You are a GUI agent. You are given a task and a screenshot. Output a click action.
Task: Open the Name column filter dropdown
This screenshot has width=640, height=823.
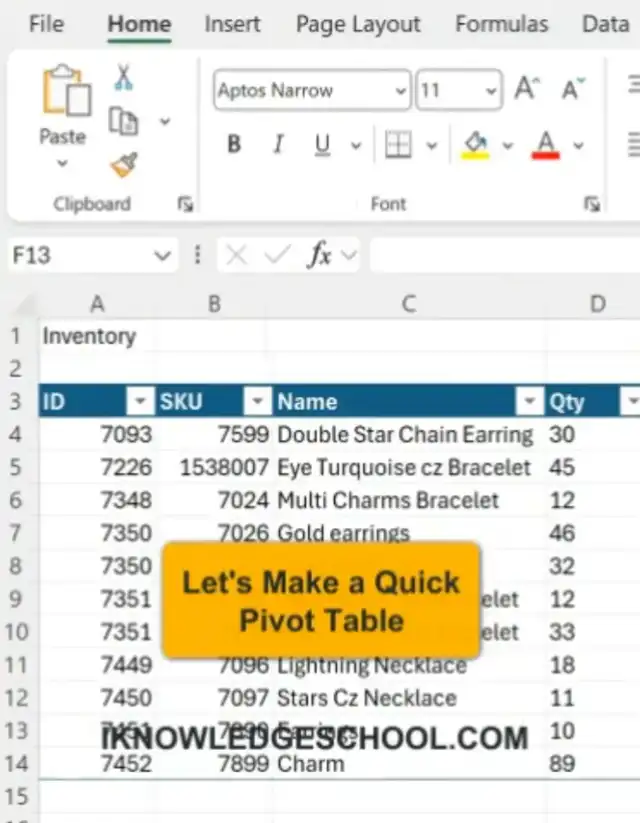(x=529, y=402)
